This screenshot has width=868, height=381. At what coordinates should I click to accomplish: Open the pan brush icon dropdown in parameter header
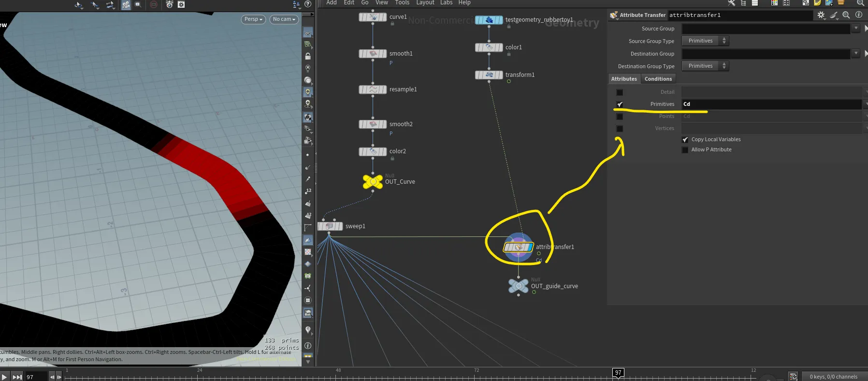tap(834, 15)
